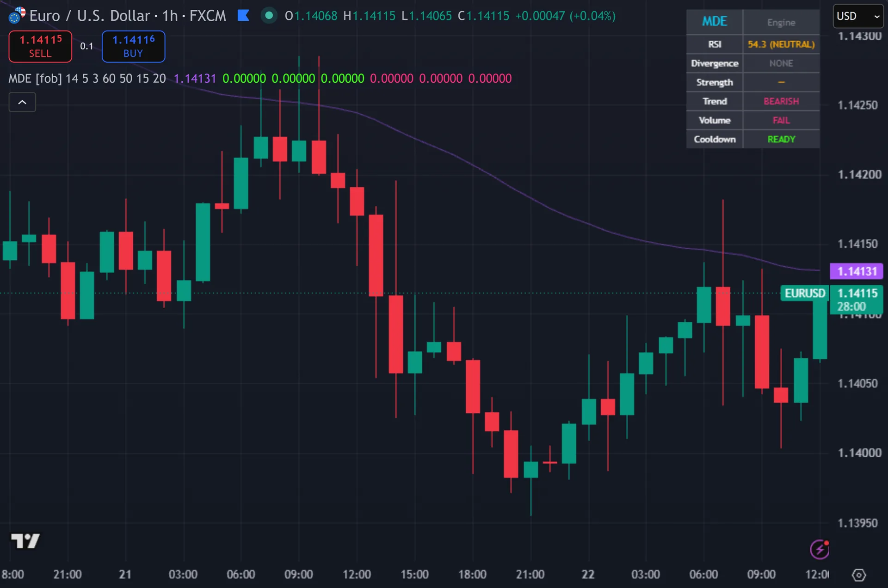Click the EUR/USD symbol flag icon

point(17,15)
